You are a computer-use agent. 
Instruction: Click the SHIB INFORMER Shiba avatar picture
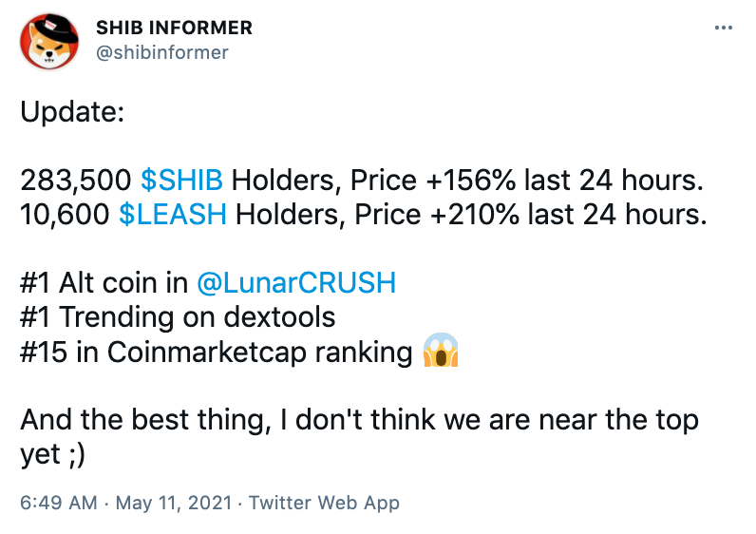point(48,41)
